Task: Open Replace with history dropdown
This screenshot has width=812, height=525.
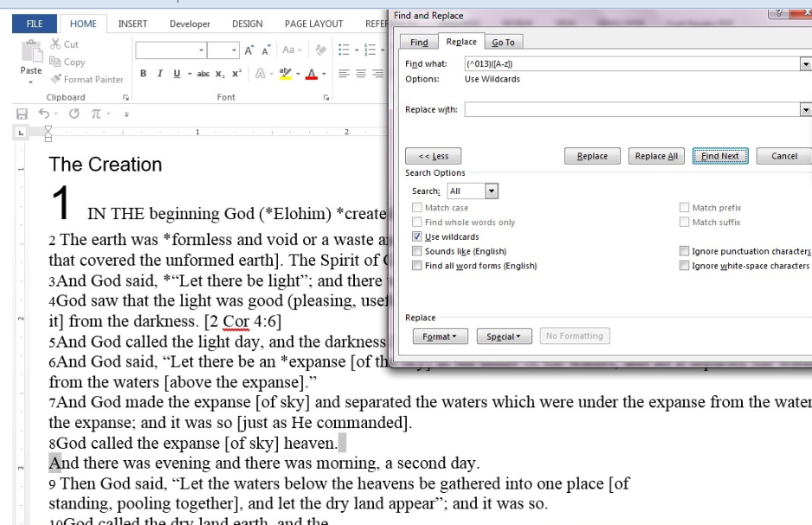Action: click(805, 109)
